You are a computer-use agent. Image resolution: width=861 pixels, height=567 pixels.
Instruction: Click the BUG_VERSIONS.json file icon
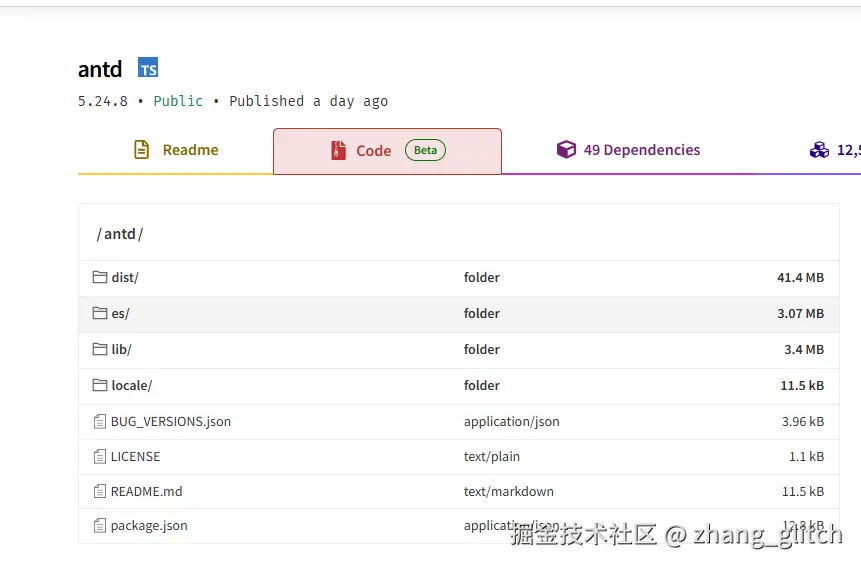(x=100, y=422)
